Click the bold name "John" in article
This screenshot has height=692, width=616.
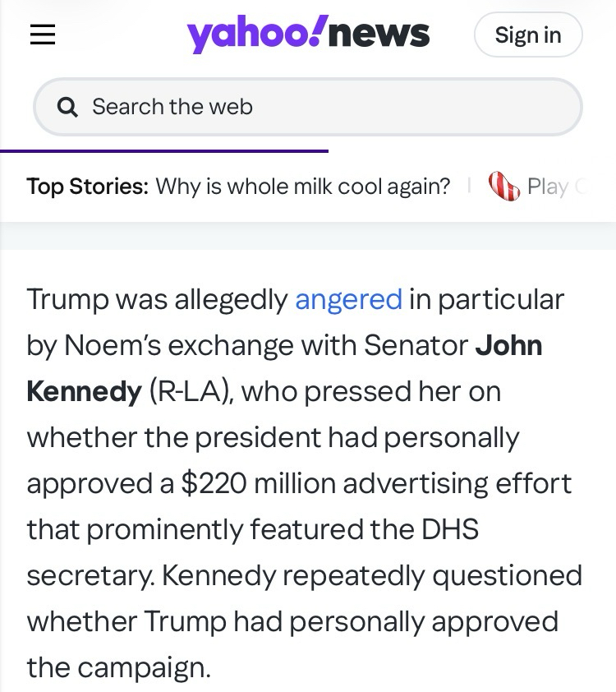(x=508, y=345)
